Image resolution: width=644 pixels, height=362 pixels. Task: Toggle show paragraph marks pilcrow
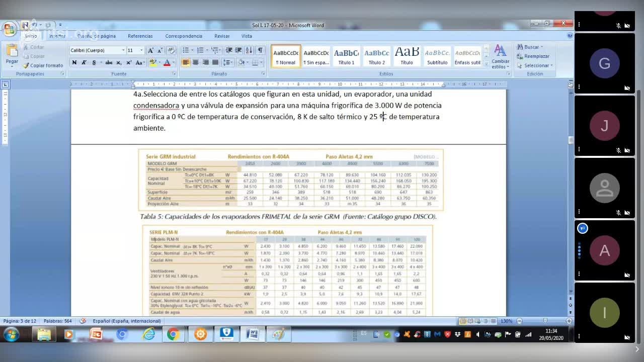pyautogui.click(x=260, y=50)
